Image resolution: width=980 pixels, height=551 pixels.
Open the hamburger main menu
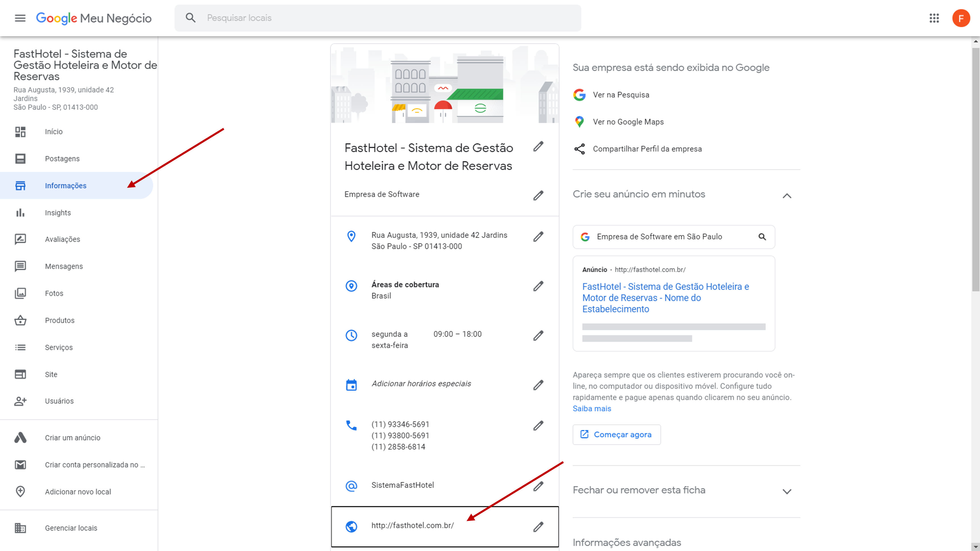(x=20, y=18)
